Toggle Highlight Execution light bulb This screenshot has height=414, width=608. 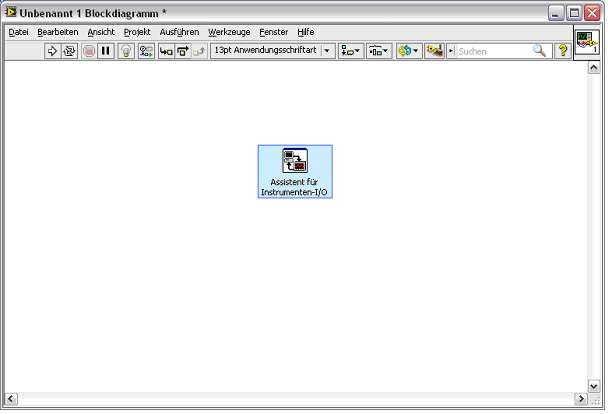click(x=126, y=51)
